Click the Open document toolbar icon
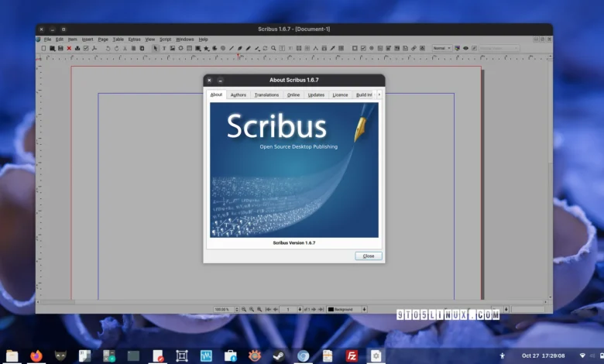604x364 pixels. coord(52,48)
